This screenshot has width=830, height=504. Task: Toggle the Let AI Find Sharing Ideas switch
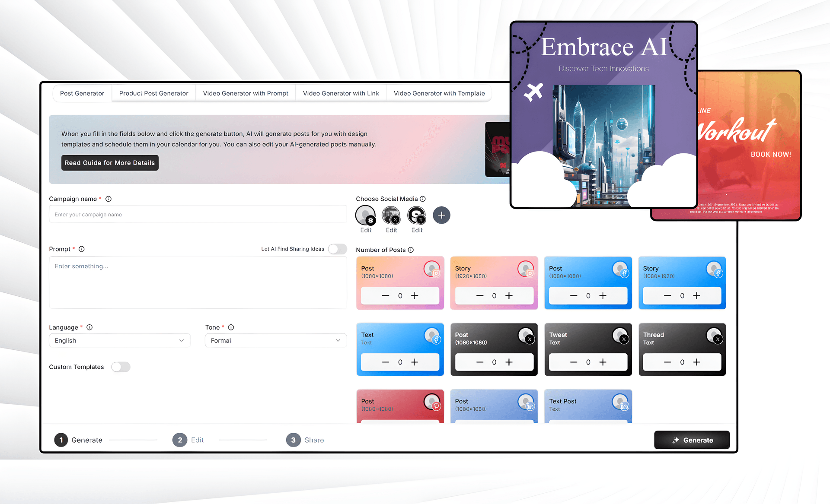[337, 248]
